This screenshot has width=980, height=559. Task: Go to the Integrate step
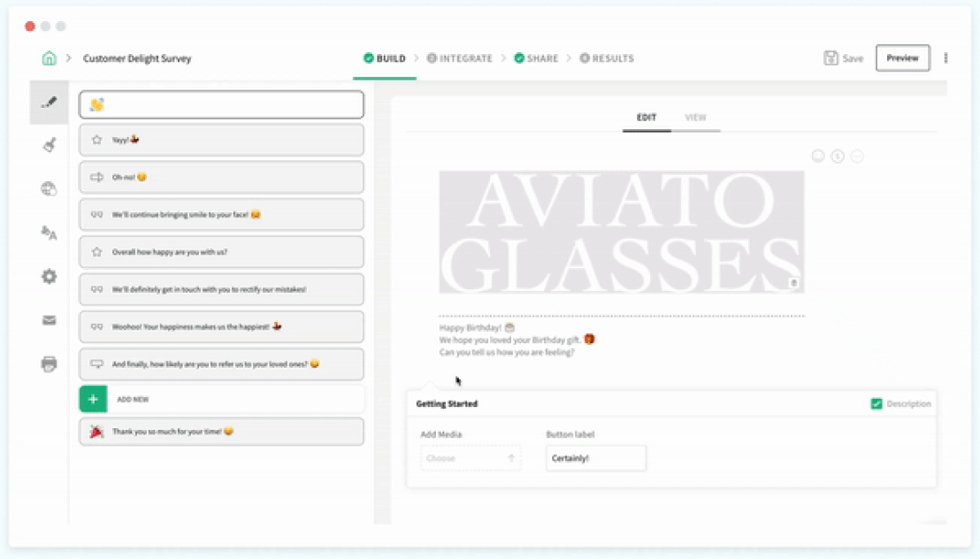pos(459,58)
